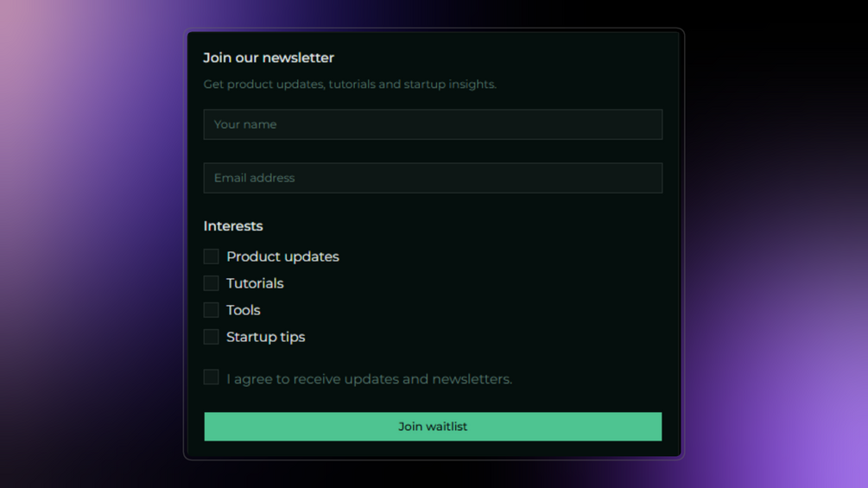Click the Interests section heading
This screenshot has height=488, width=868.
233,225
